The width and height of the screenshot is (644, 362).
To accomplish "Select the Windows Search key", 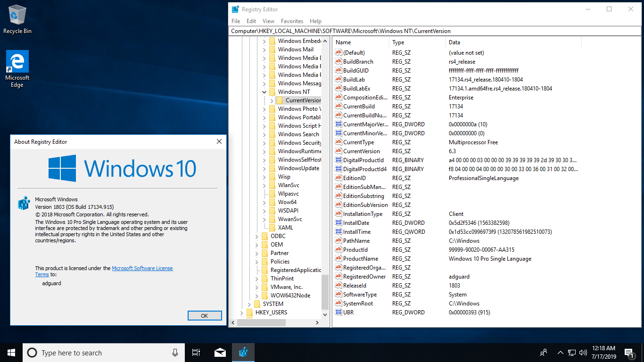I will (298, 134).
